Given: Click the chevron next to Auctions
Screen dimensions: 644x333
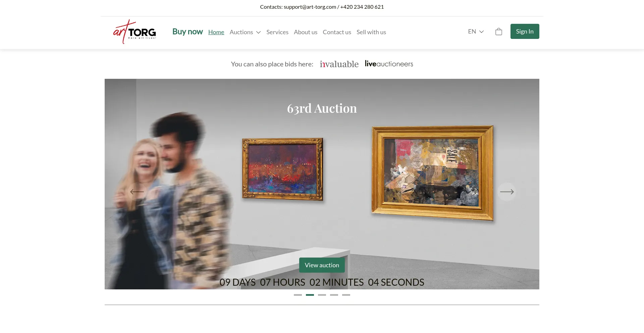Looking at the screenshot, I should click(x=258, y=32).
